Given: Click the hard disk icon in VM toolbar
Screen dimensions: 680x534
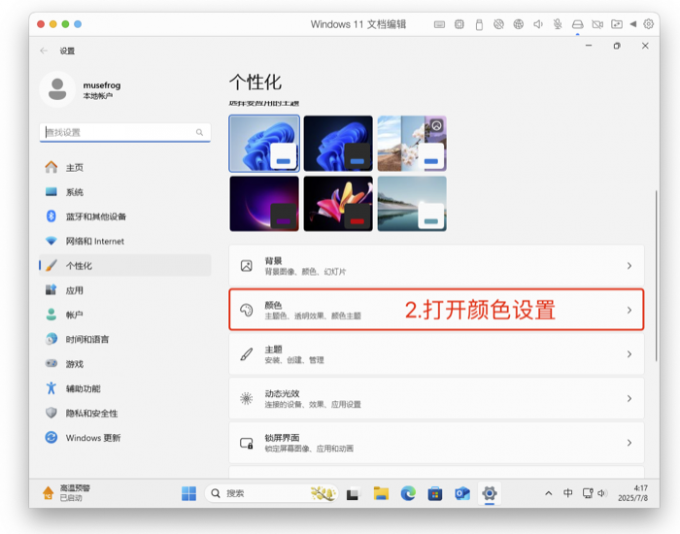Looking at the screenshot, I should (x=578, y=24).
